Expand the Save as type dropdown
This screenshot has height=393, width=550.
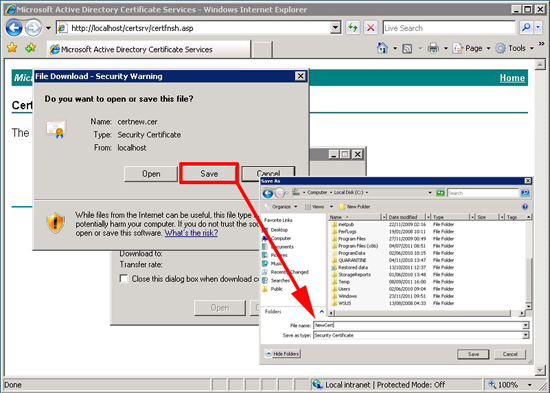coord(525,335)
